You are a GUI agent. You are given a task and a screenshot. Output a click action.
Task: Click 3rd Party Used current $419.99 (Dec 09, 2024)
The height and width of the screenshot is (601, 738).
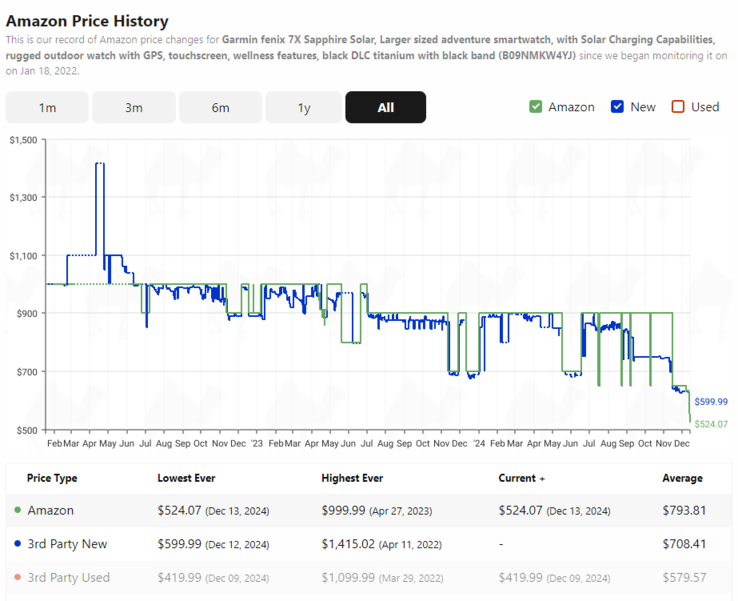pyautogui.click(x=554, y=577)
